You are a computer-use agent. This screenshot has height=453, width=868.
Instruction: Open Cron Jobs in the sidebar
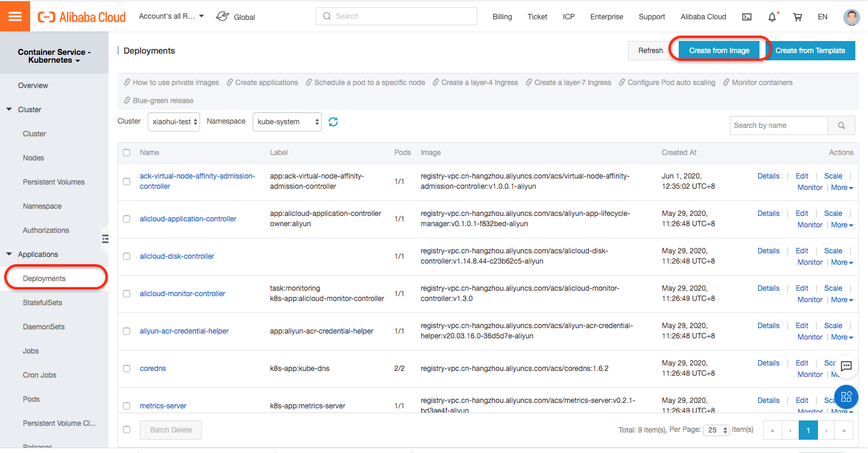(x=39, y=375)
